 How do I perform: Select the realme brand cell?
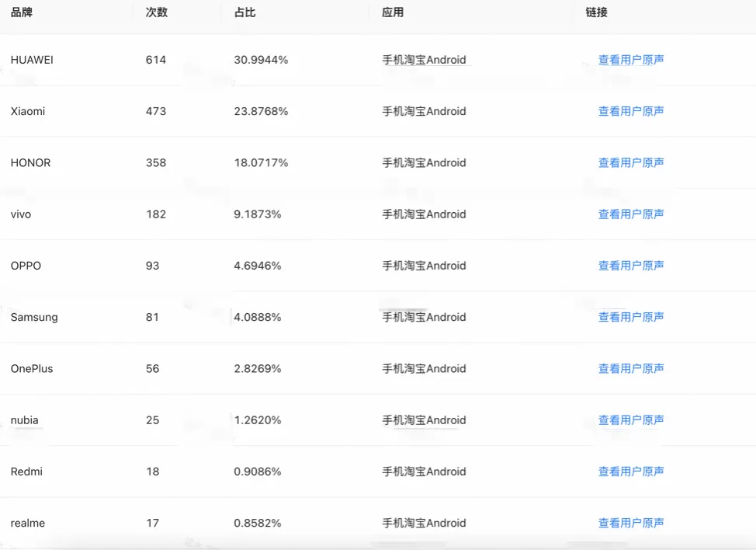pyautogui.click(x=28, y=523)
